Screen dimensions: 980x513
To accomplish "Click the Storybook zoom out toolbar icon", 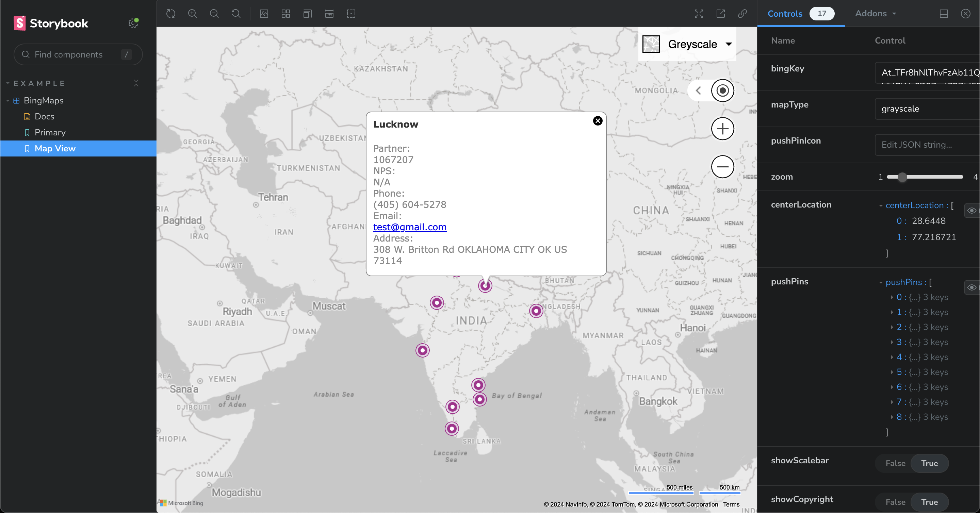I will click(214, 14).
